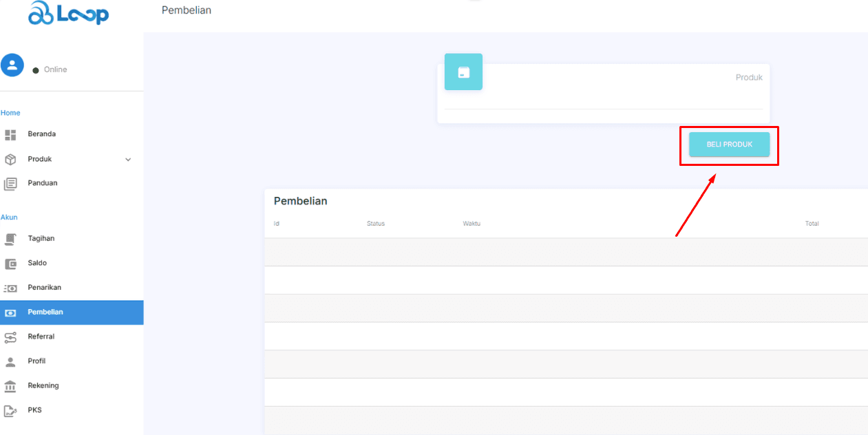Click the Beranda dashboard icon

[10, 134]
